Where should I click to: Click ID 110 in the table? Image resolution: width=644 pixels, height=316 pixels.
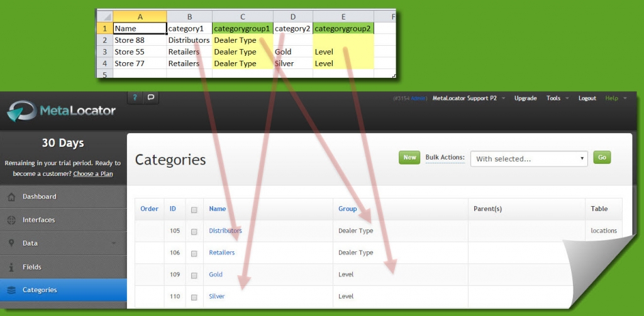pos(175,297)
